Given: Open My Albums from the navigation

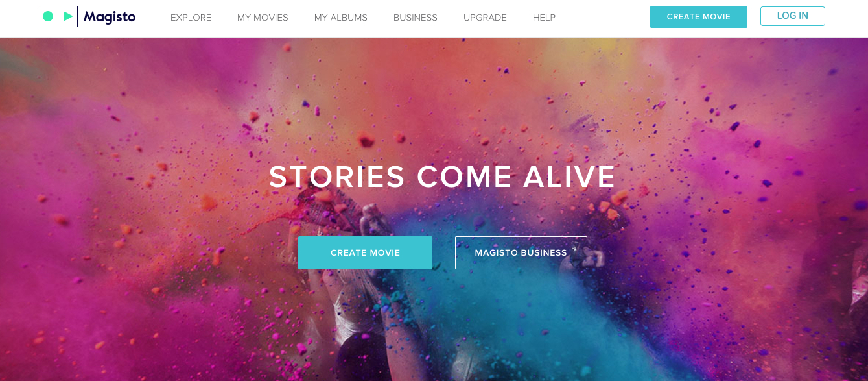Looking at the screenshot, I should tap(341, 18).
